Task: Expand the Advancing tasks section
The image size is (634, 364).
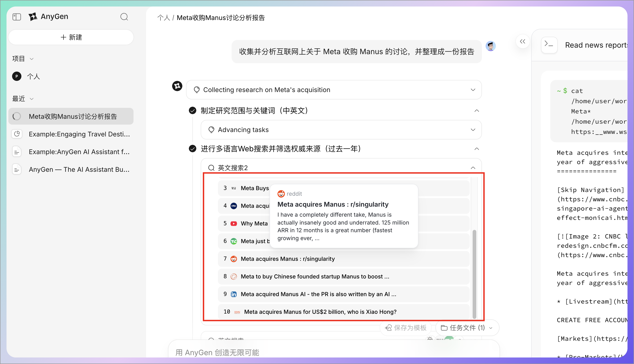Action: [473, 130]
